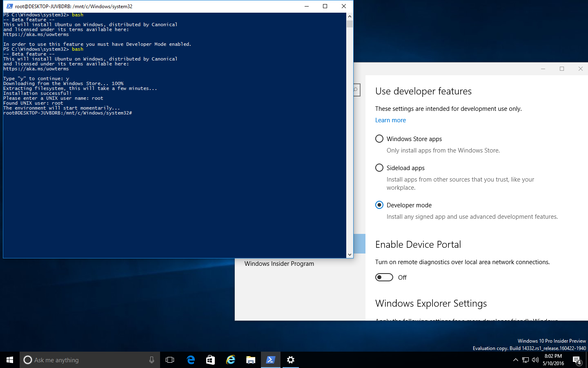The image size is (588, 368).
Task: Expand hidden icons with the system tray chevron
Action: pos(516,360)
